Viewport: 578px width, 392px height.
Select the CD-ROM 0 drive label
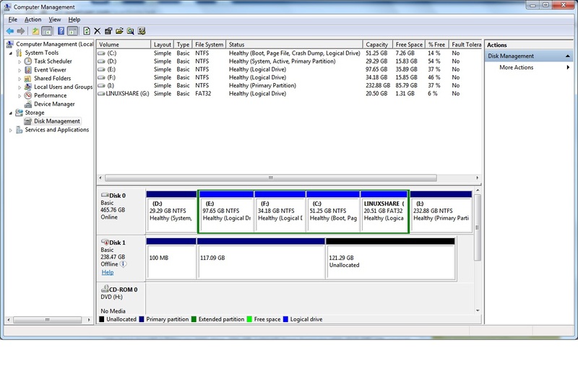(x=121, y=300)
